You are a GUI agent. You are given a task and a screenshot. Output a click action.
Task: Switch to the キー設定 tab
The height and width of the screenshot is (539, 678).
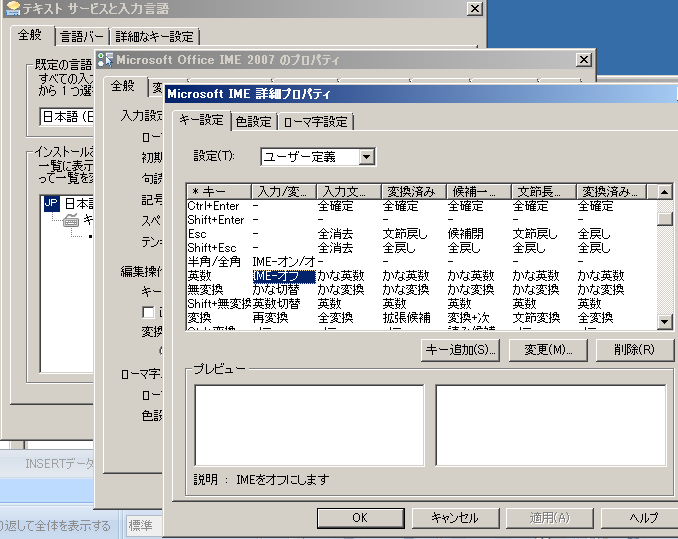pos(201,120)
